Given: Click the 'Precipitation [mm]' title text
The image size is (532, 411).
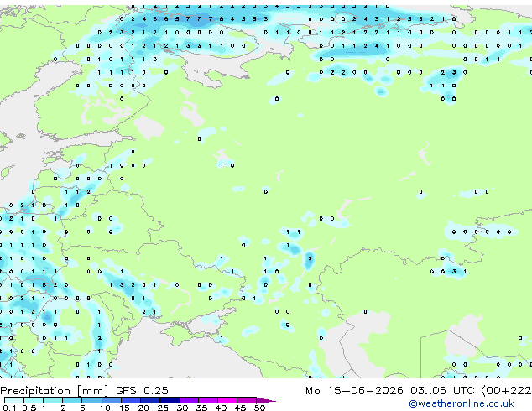Looking at the screenshot, I should pos(55,391).
